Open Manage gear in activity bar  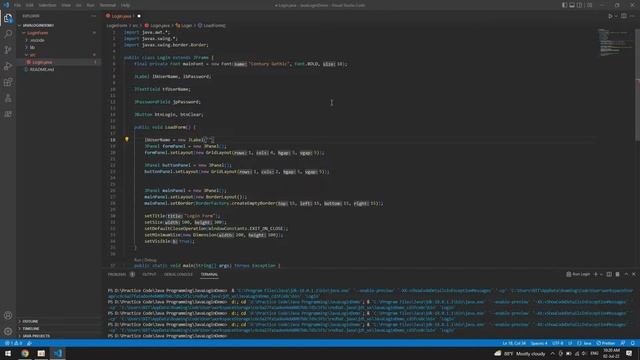click(8, 331)
